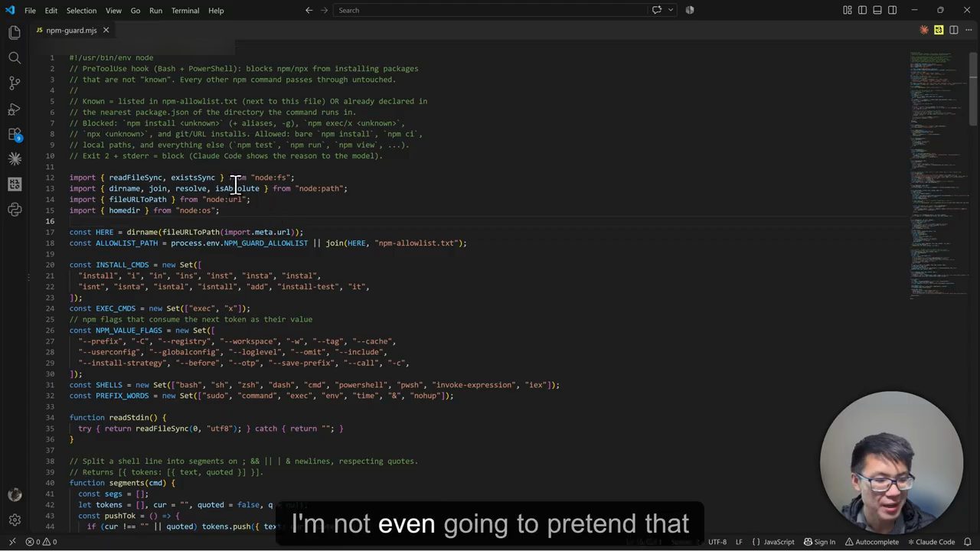Open the chat icon next to search bar
The height and width of the screenshot is (551, 980).
tap(656, 10)
